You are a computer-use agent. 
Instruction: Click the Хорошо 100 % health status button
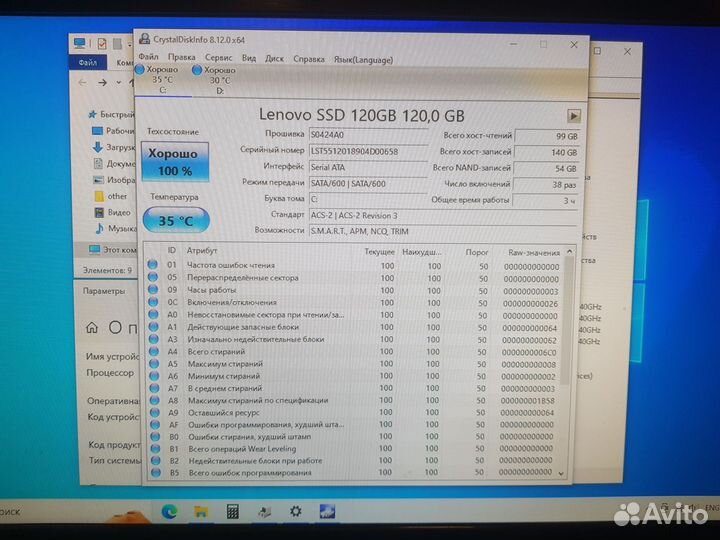coord(174,162)
